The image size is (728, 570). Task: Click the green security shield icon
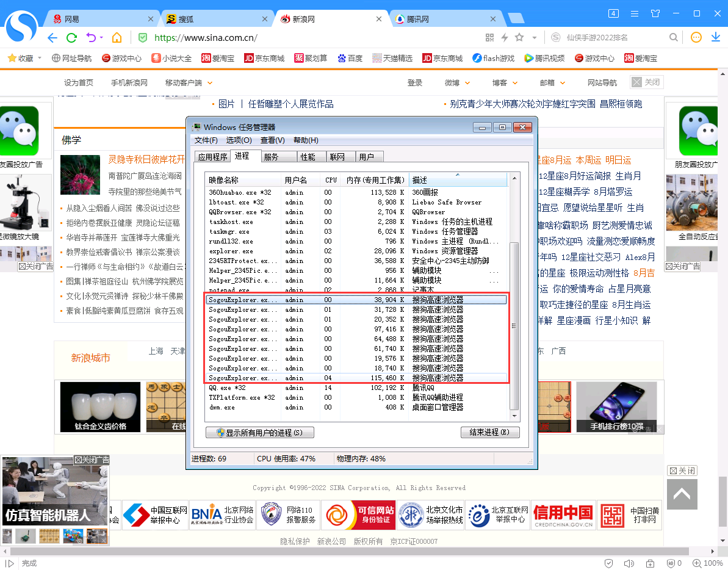143,38
